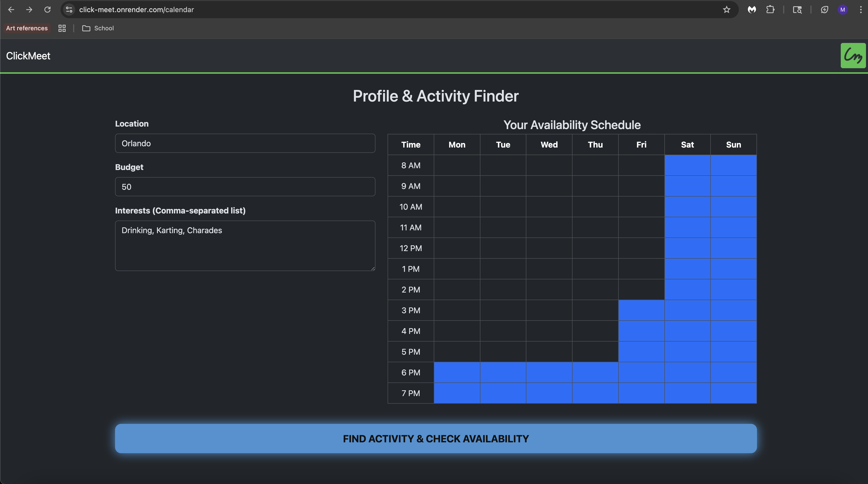The image size is (868, 484).
Task: Click the site information icon in address bar
Action: click(69, 10)
